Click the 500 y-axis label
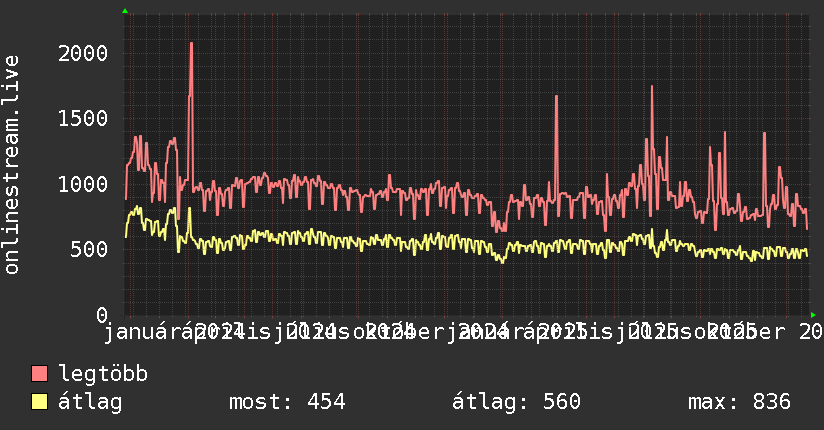 (x=89, y=250)
